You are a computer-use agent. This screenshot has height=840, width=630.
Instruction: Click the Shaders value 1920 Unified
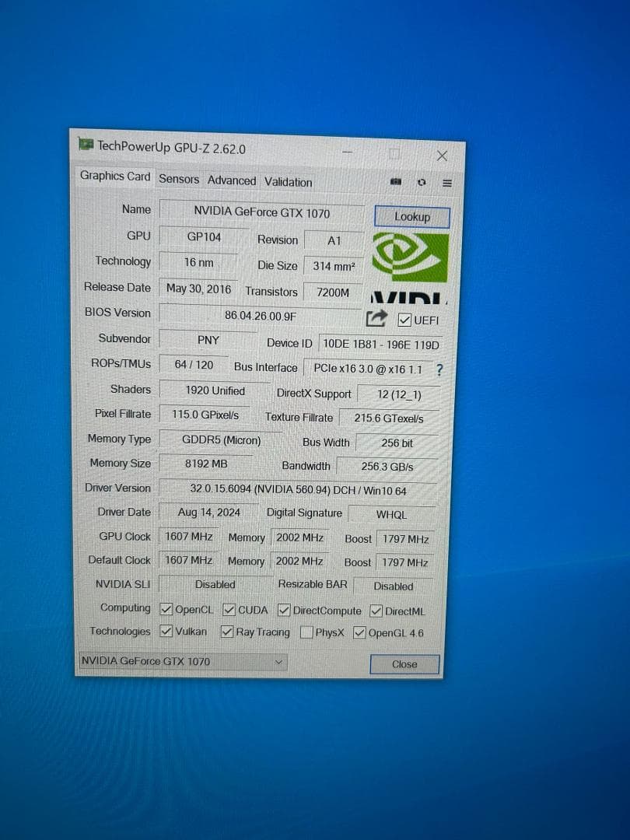[215, 390]
